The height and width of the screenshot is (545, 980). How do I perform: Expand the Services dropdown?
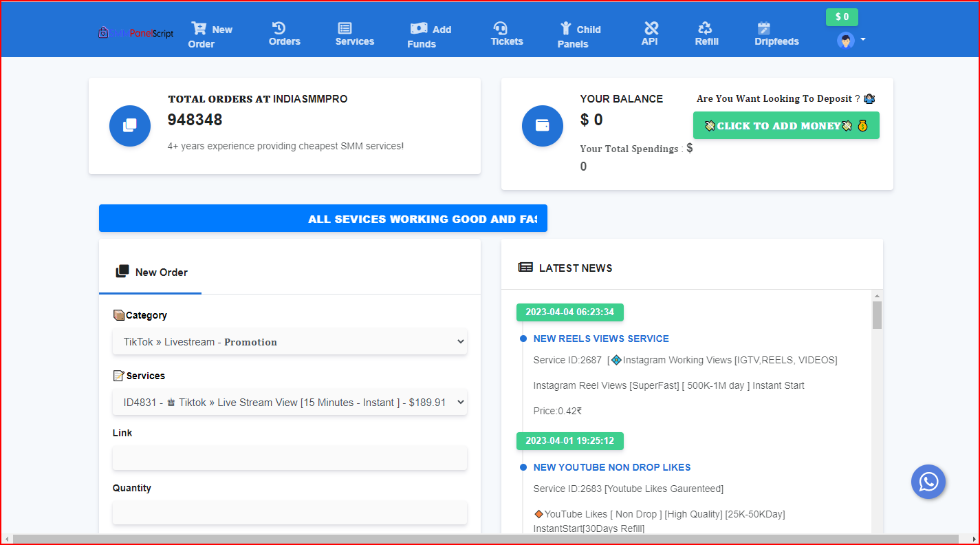coord(290,403)
